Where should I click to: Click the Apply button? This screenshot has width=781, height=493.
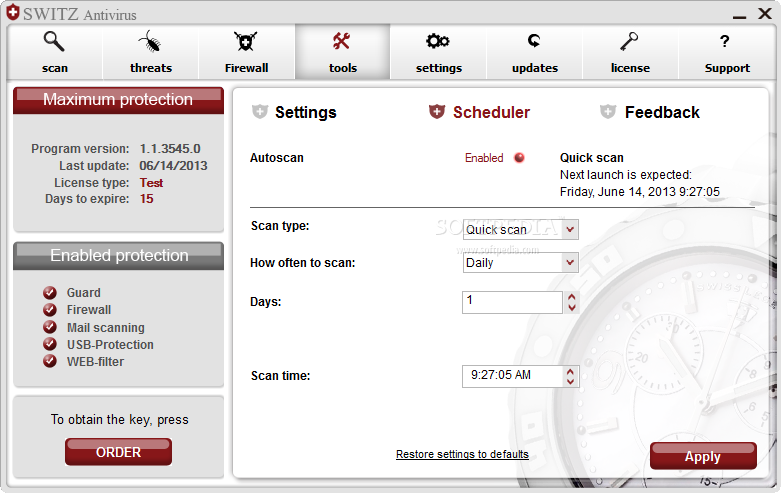click(x=703, y=456)
